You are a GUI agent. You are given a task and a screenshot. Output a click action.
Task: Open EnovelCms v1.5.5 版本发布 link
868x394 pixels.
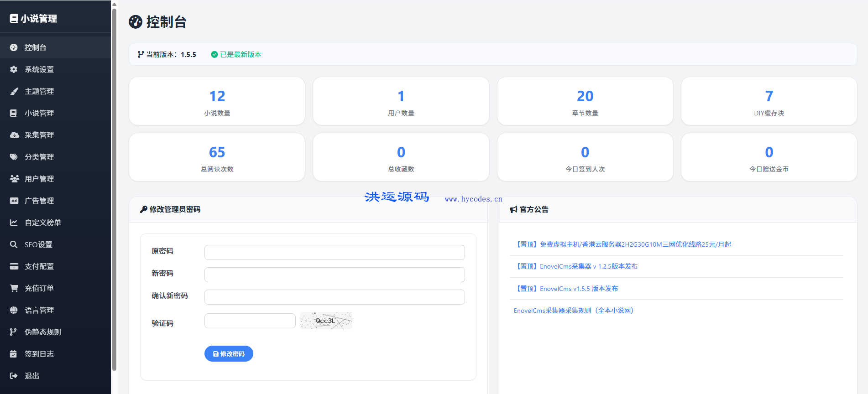coord(566,289)
